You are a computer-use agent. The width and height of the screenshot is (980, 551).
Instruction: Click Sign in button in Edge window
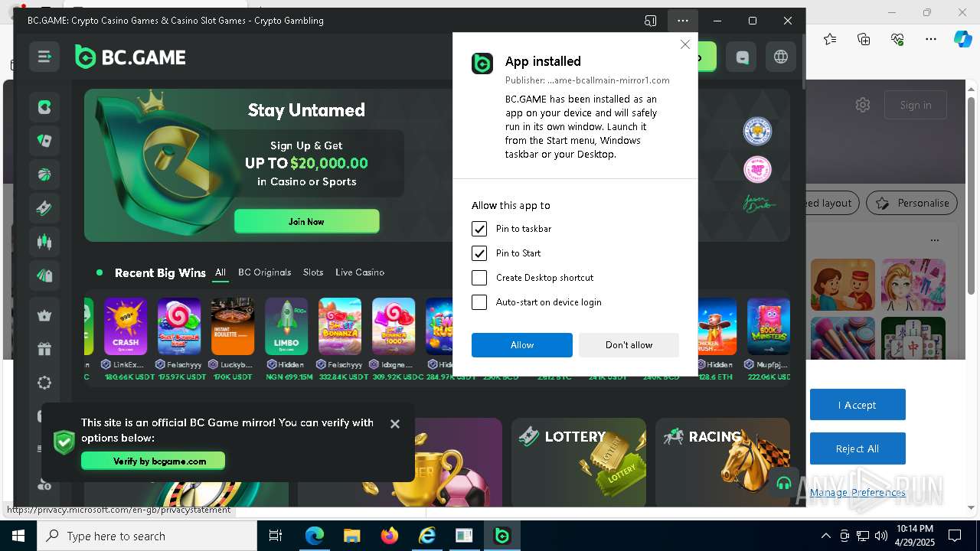pyautogui.click(x=916, y=105)
